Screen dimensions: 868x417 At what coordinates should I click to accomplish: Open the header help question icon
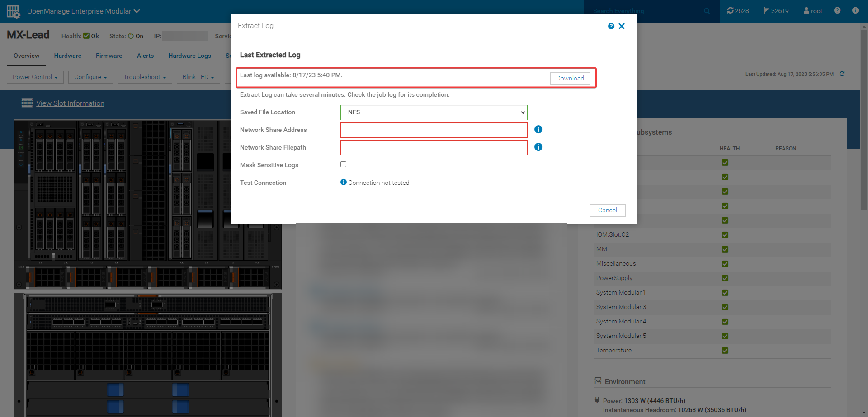click(837, 10)
